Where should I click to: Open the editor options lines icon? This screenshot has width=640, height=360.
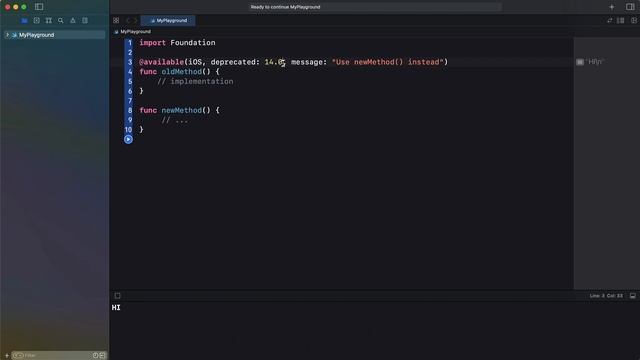pos(620,20)
